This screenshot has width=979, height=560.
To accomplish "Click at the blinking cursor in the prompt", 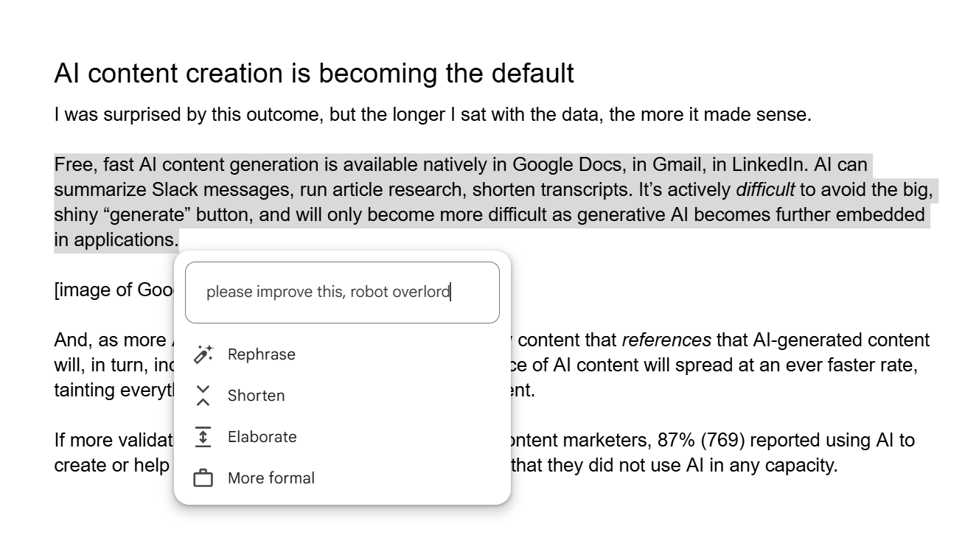I will tap(450, 292).
